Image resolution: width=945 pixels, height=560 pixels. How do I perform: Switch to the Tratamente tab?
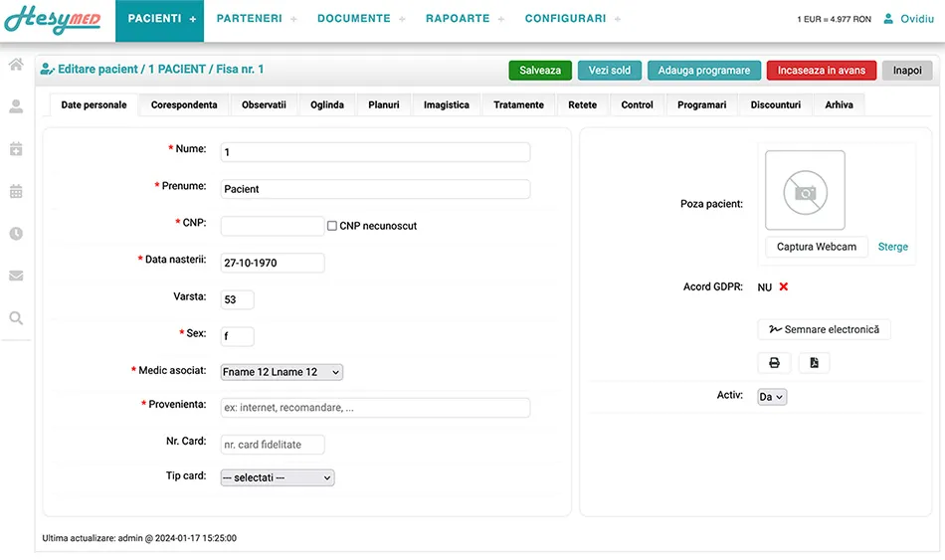[x=518, y=104]
